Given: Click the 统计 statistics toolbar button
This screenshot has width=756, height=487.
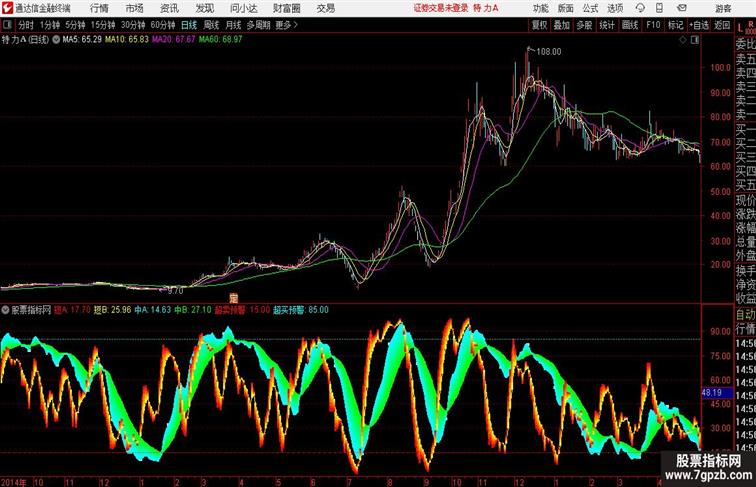Looking at the screenshot, I should (607, 25).
